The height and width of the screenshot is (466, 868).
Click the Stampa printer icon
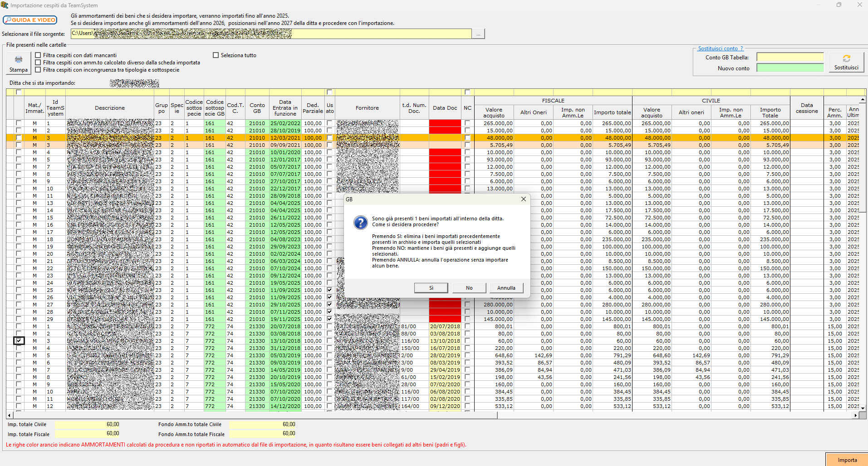pyautogui.click(x=19, y=63)
